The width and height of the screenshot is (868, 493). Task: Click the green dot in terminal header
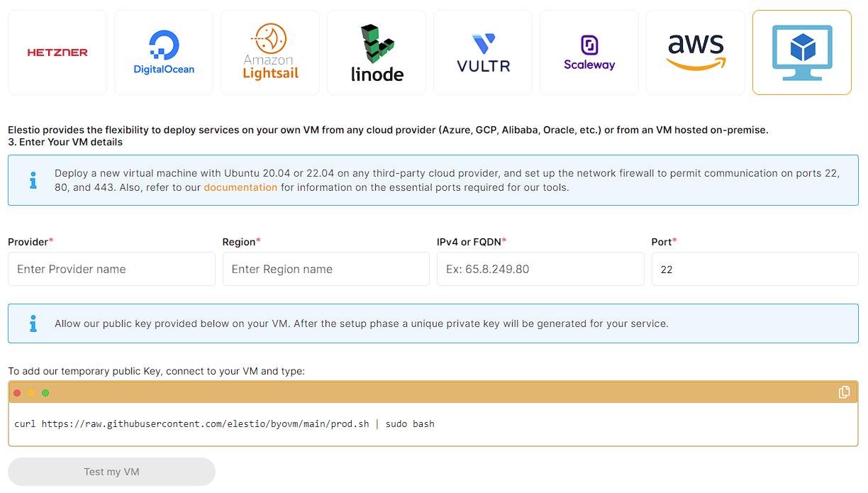[x=45, y=393]
